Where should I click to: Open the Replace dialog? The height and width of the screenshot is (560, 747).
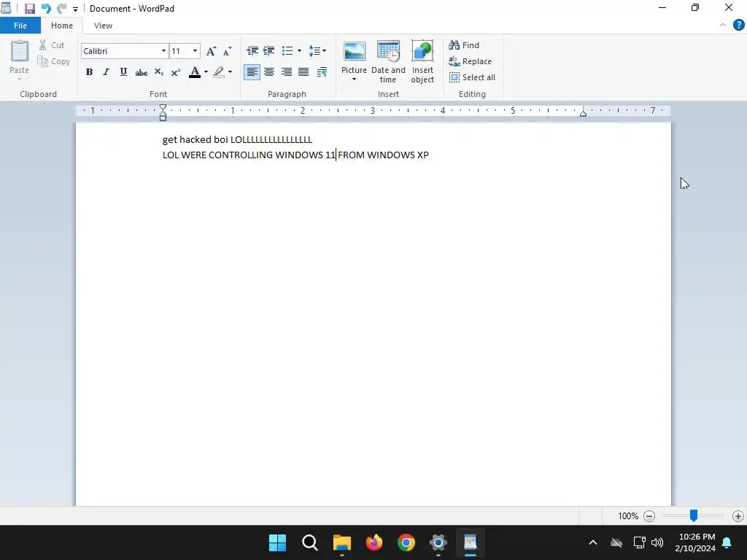coord(471,61)
